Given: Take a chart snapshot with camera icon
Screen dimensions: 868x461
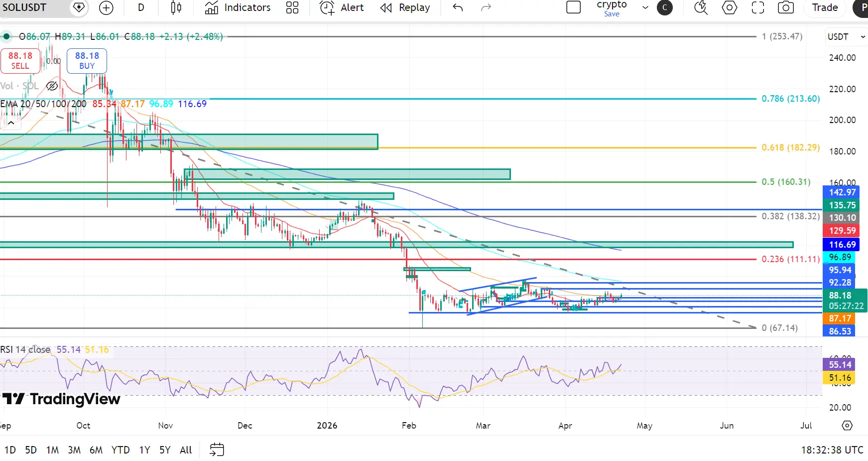Looking at the screenshot, I should point(786,7).
